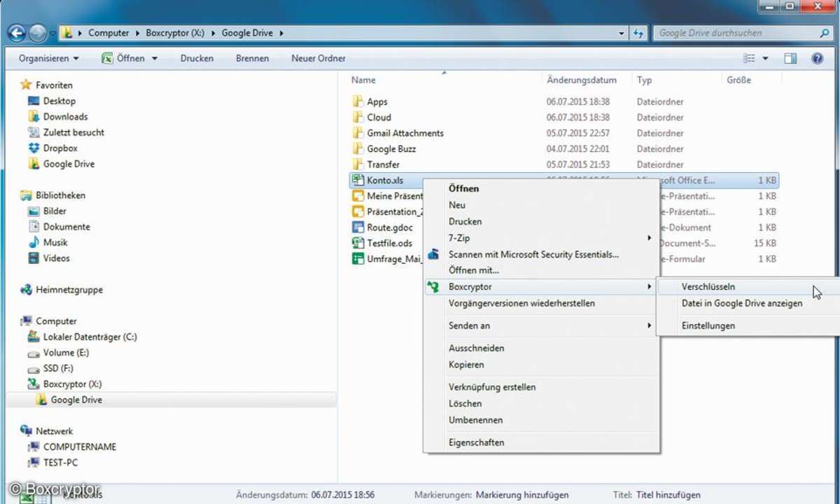Click the Musik library icon
Image resolution: width=840 pixels, height=504 pixels.
34,242
